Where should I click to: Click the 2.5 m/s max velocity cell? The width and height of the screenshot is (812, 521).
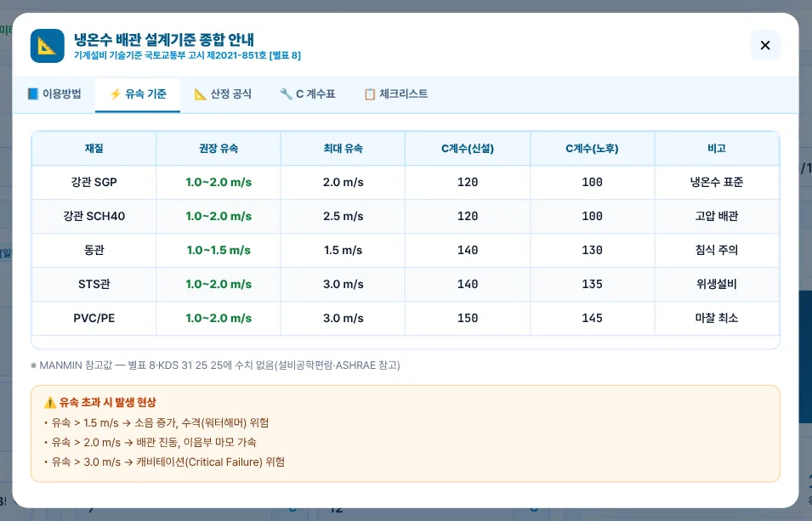(x=343, y=216)
